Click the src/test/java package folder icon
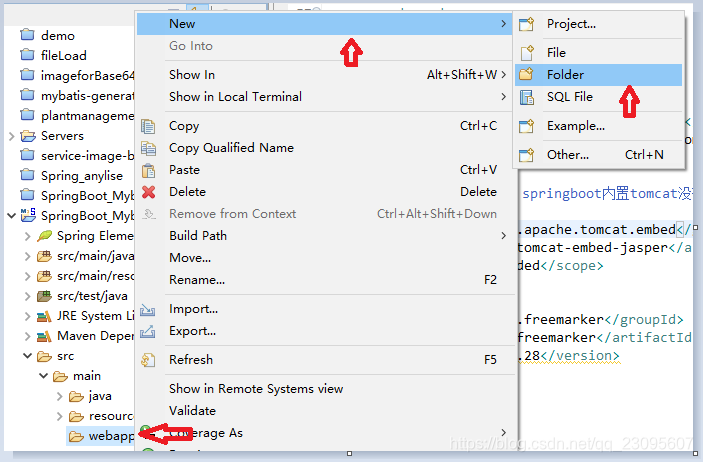703x462 pixels. 44,296
